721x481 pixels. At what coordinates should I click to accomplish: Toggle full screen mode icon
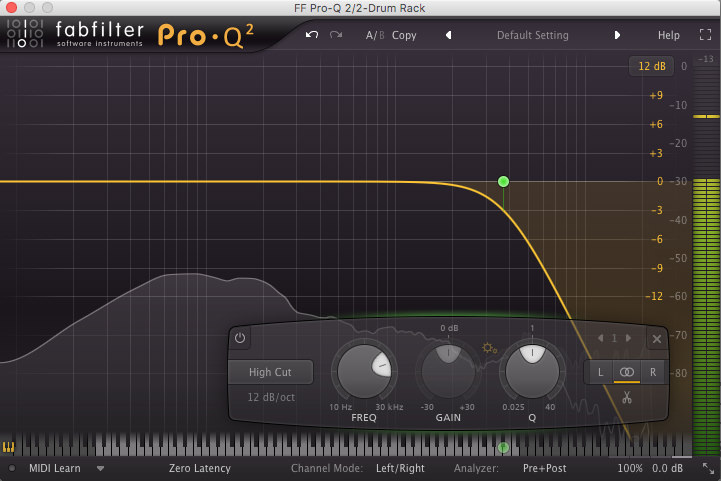point(705,35)
